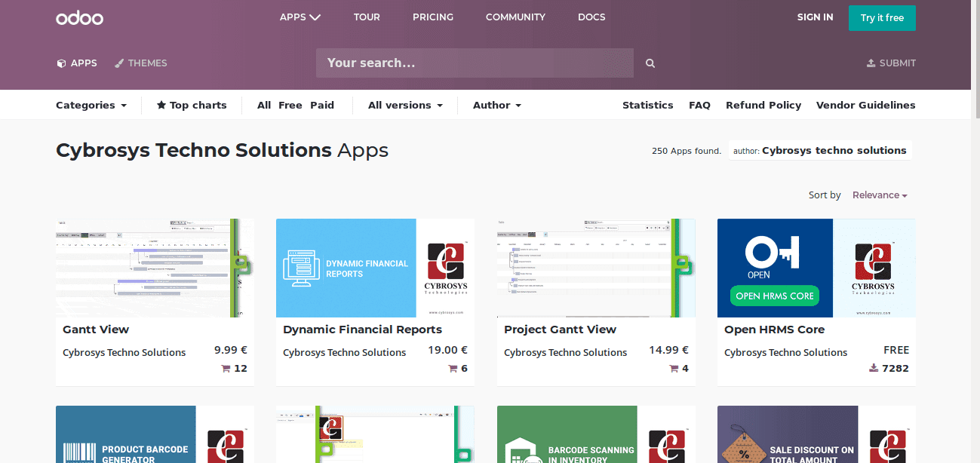Open the Dynamic Financial Reports thumbnail
This screenshot has width=980, height=463.
point(375,268)
